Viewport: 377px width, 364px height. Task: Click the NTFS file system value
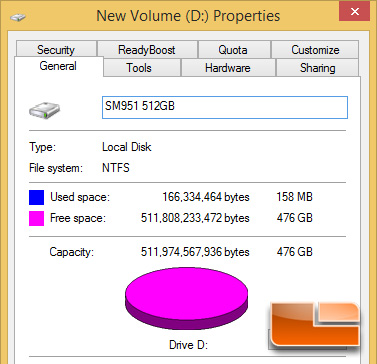point(116,167)
